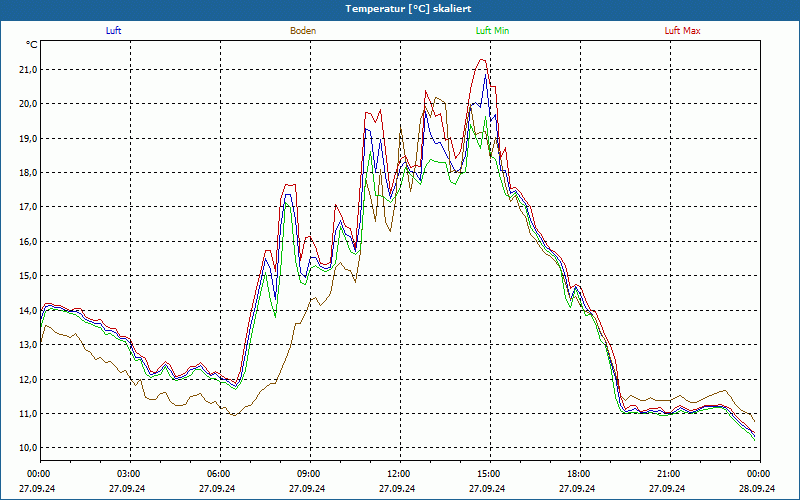The width and height of the screenshot is (800, 500).
Task: Click the chart title 'Temperatur [°C] skaliert'
Action: 400,8
